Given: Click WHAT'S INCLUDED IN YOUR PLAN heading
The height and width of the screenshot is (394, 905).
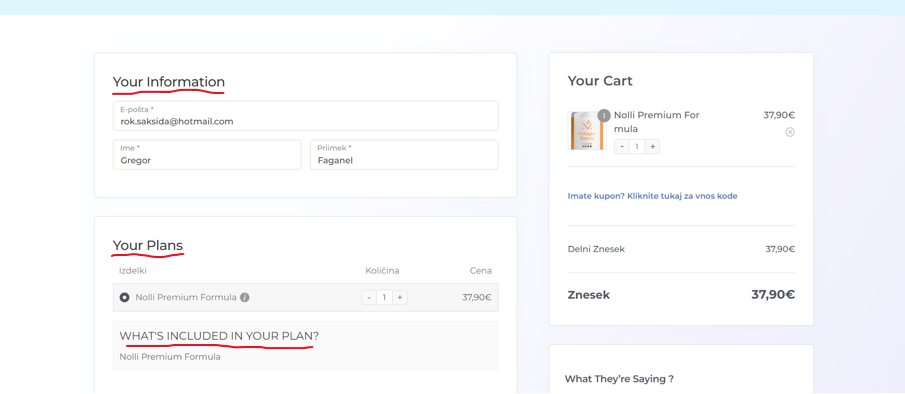Looking at the screenshot, I should (219, 336).
